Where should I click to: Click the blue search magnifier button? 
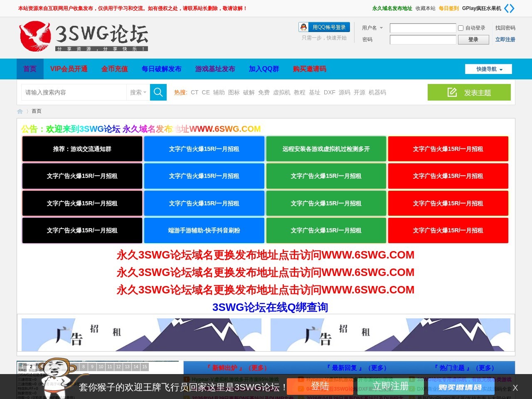[x=158, y=92]
